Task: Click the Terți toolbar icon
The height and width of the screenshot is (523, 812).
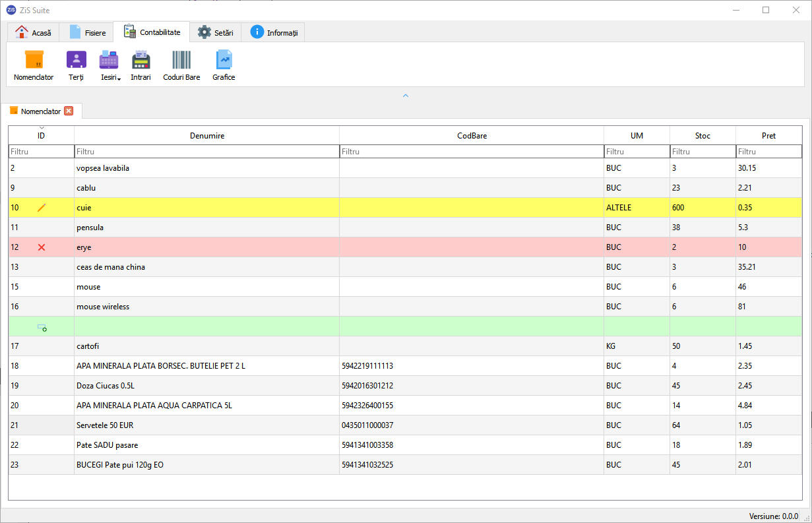Action: point(76,65)
